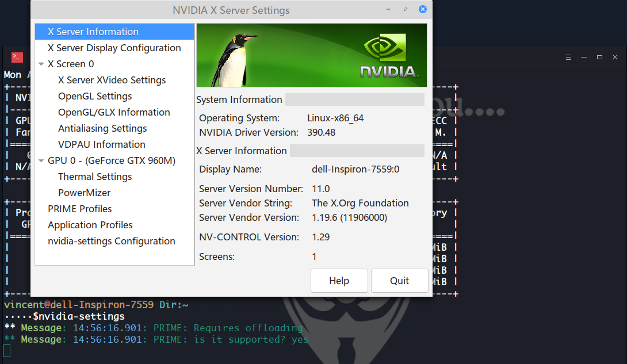Screen dimensions: 627x364
Task: Click the Screens count value 1
Action: click(314, 257)
